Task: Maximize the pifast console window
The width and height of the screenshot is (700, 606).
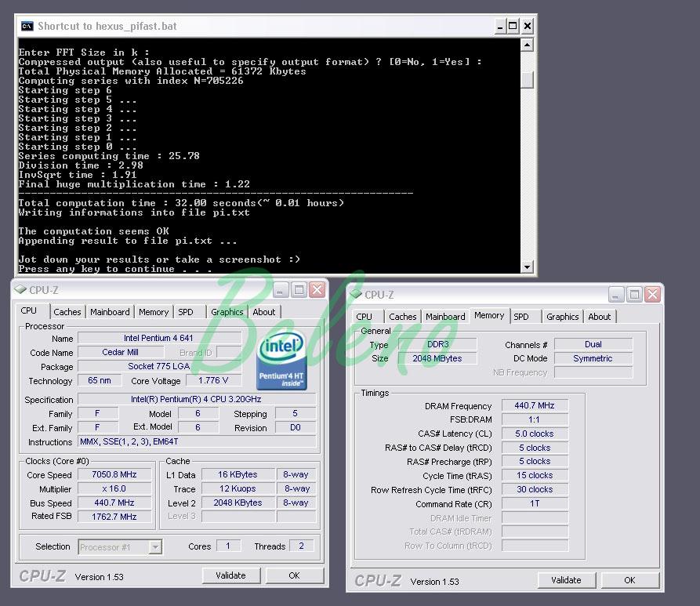Action: 513,27
